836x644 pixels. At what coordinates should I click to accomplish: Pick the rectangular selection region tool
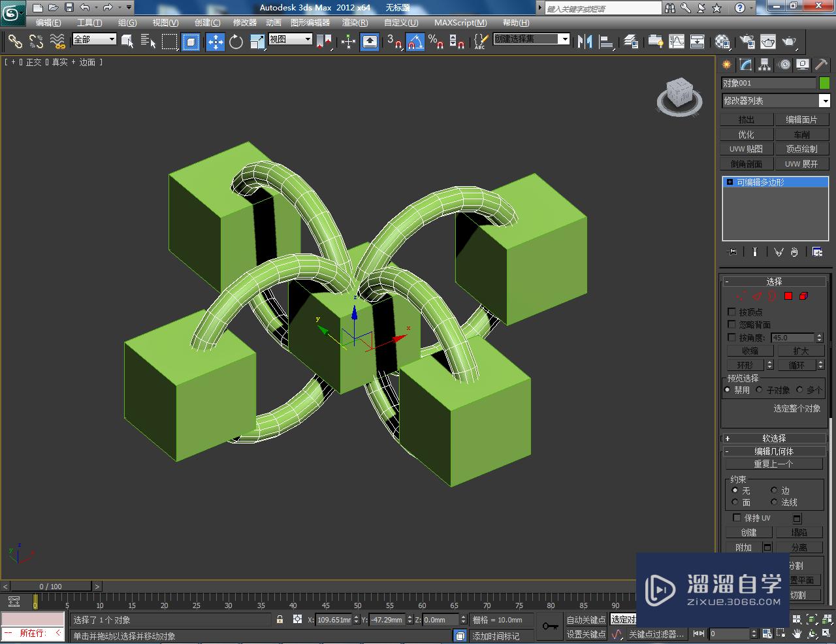[170, 41]
